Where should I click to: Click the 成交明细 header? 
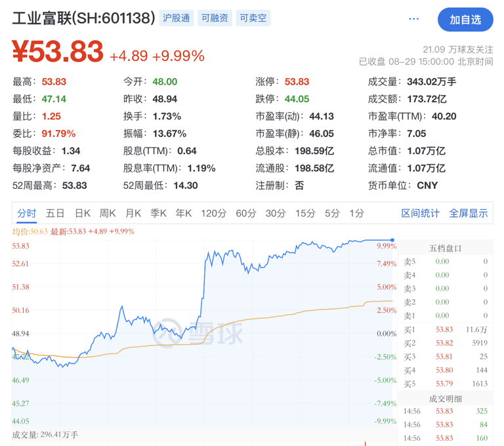[x=445, y=399]
